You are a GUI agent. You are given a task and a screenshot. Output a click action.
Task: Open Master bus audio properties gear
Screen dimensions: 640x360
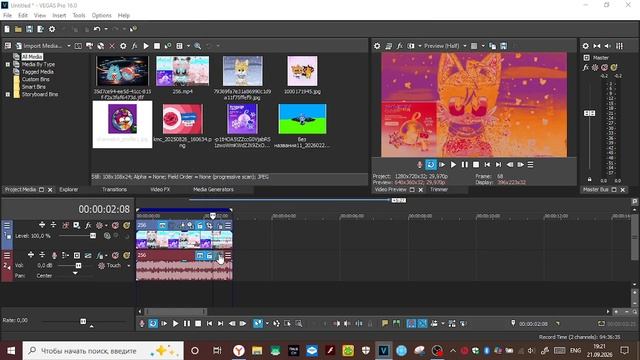pos(585,46)
